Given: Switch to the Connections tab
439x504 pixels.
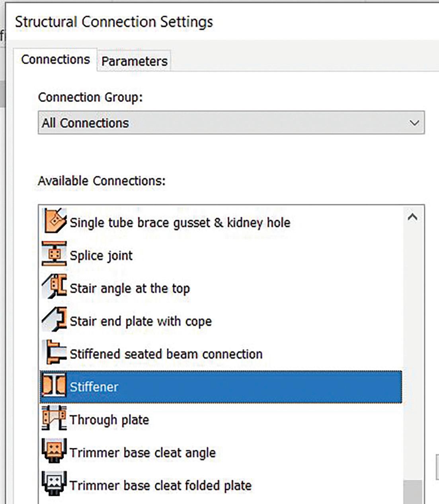Looking at the screenshot, I should click(x=55, y=60).
